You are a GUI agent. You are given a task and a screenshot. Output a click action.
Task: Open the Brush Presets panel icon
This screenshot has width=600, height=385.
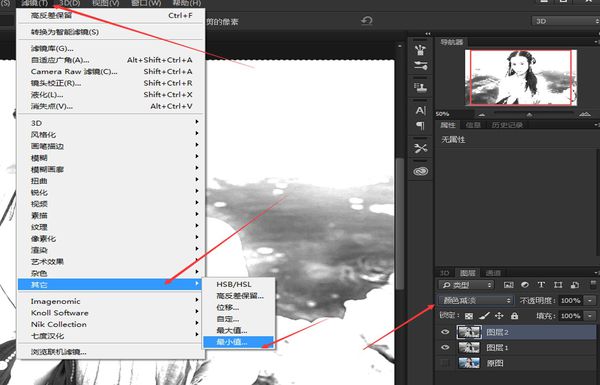coord(420,49)
